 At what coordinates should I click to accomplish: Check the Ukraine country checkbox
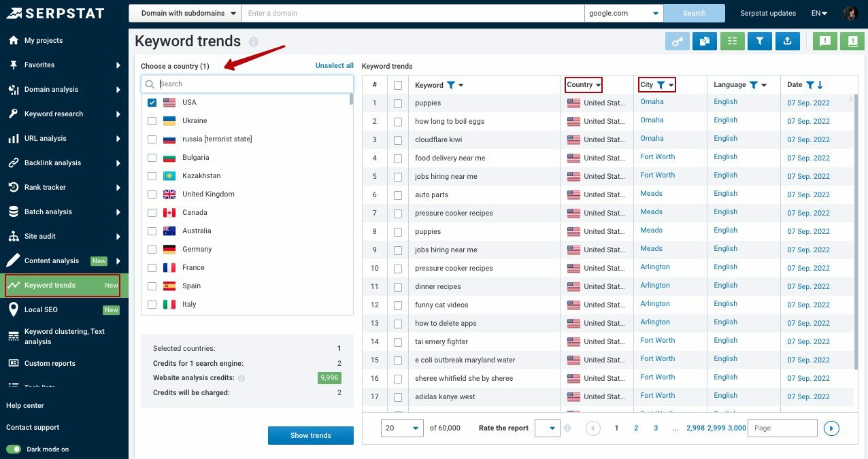click(x=152, y=120)
